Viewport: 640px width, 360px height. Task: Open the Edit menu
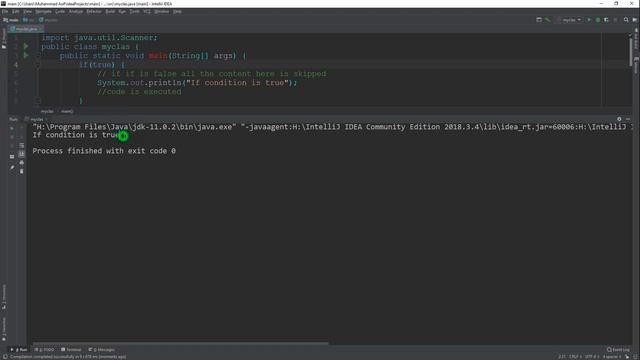(x=16, y=11)
